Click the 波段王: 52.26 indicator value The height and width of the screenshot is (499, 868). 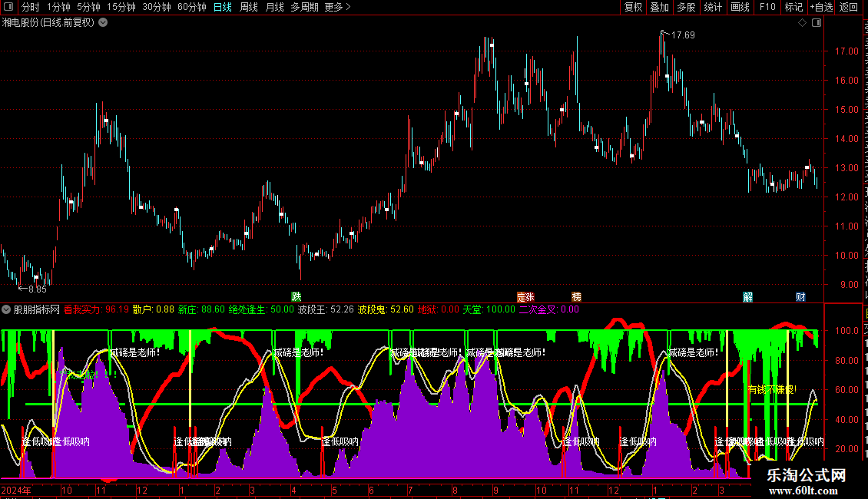tap(326, 310)
